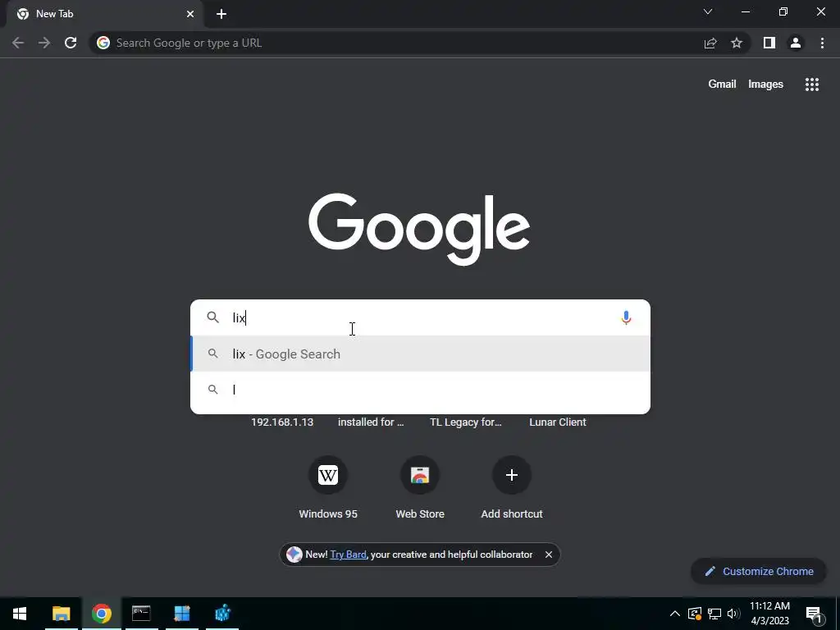Open Gmail link
The height and width of the screenshot is (630, 840).
tap(722, 84)
